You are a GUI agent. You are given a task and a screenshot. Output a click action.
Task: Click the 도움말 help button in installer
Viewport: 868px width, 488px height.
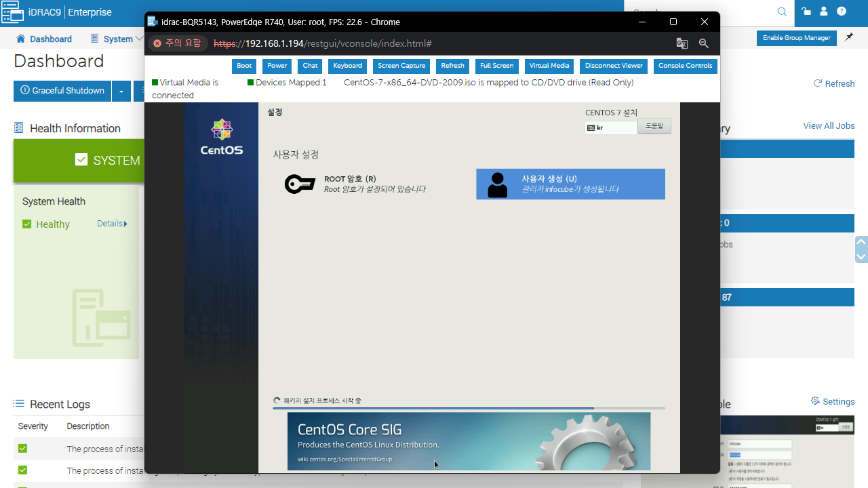click(654, 126)
